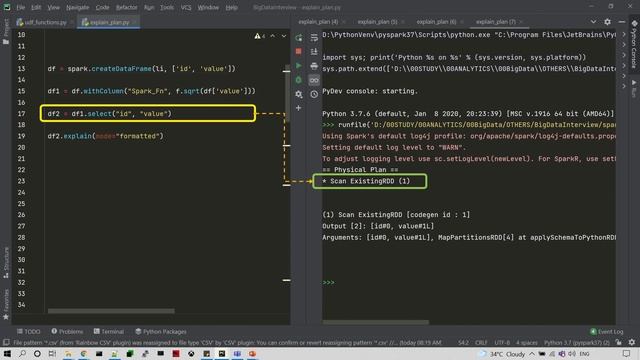Open console settings gear in left console toolbar
Screen dimensions: 640x360
coord(299,94)
